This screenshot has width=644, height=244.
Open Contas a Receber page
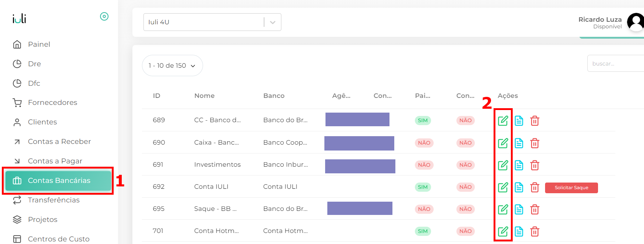click(x=59, y=141)
